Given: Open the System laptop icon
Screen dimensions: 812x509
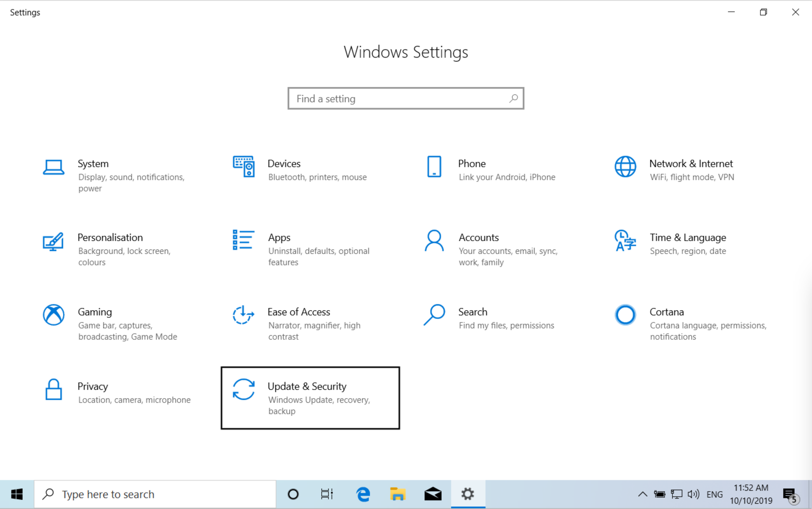Looking at the screenshot, I should [54, 167].
